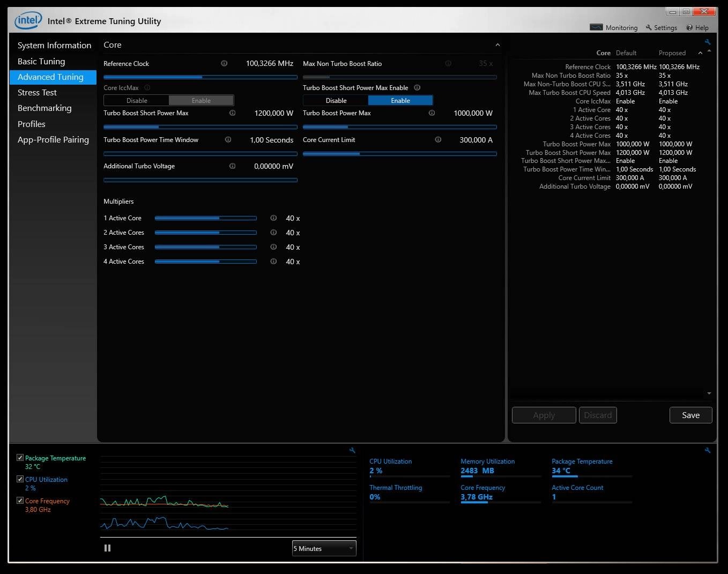Viewport: 728px width, 574px height.
Task: Click the info icon beside Turbo Boost Power Max
Action: (432, 113)
